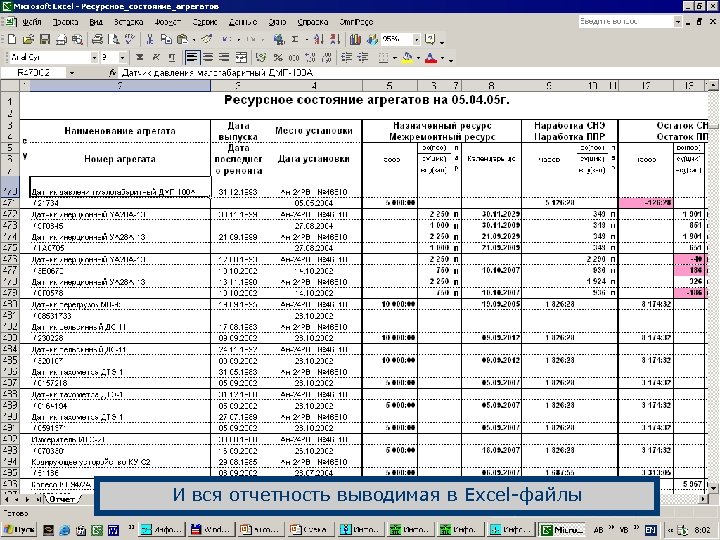Increase indent on formatting toolbar
The image size is (720, 540).
[363, 57]
